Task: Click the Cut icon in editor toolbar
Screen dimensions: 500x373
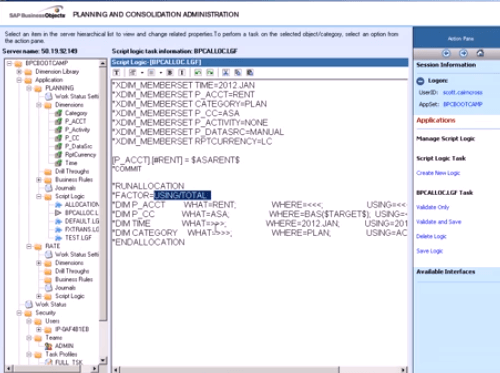Action: [226, 72]
